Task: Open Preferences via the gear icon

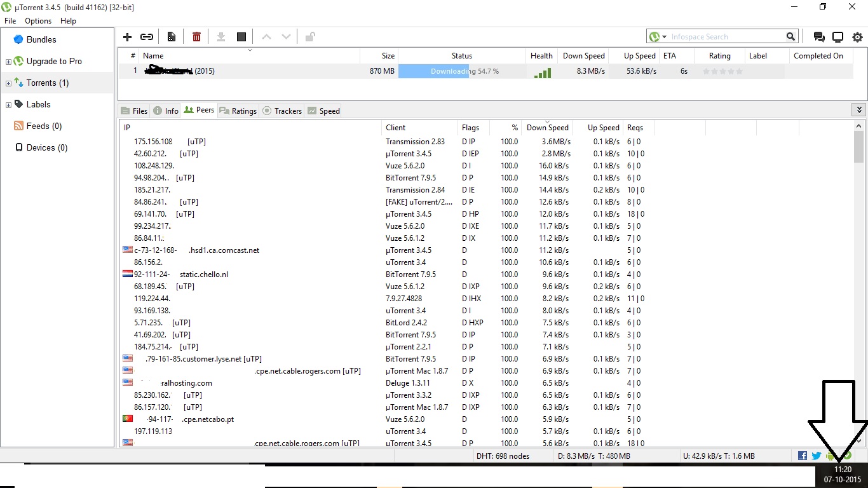Action: click(857, 37)
